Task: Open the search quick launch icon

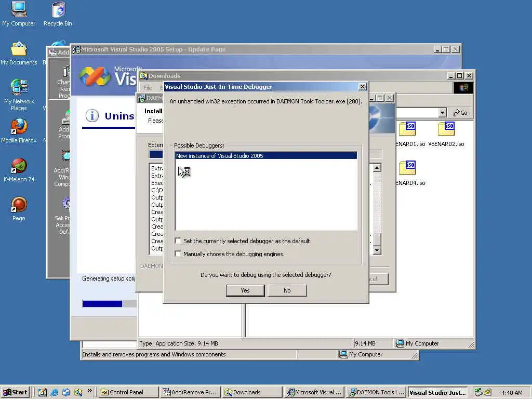Action: 78,392
